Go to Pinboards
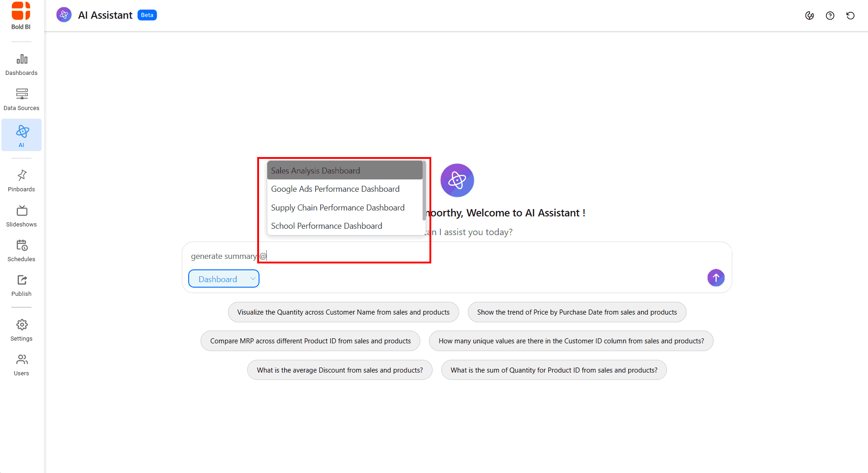868x473 pixels. pyautogui.click(x=21, y=181)
